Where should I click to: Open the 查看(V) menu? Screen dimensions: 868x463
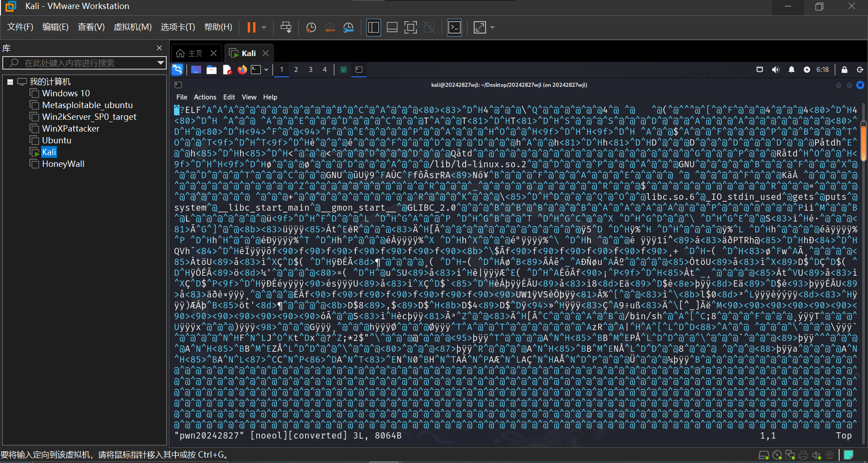[91, 27]
